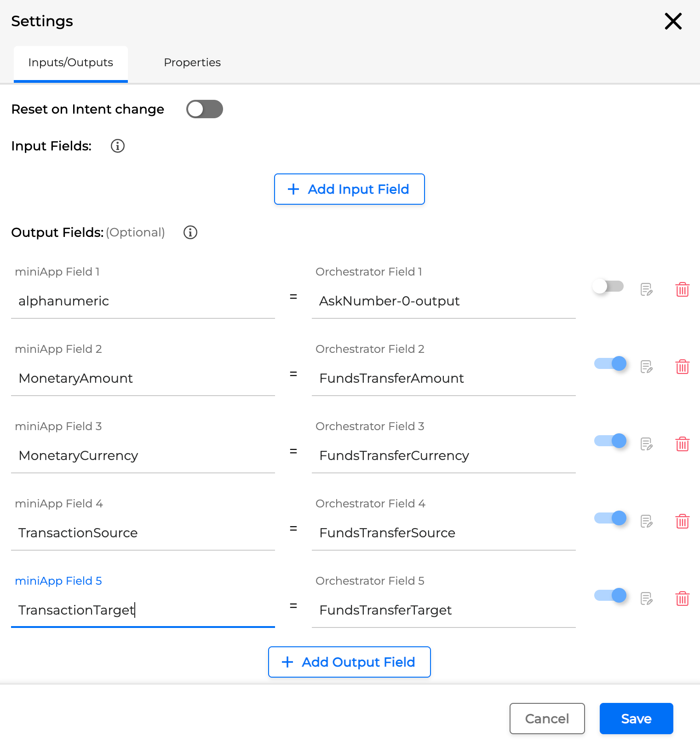The width and height of the screenshot is (700, 748).
Task: Delete the MonetaryCurrency output field row
Action: pyautogui.click(x=682, y=444)
